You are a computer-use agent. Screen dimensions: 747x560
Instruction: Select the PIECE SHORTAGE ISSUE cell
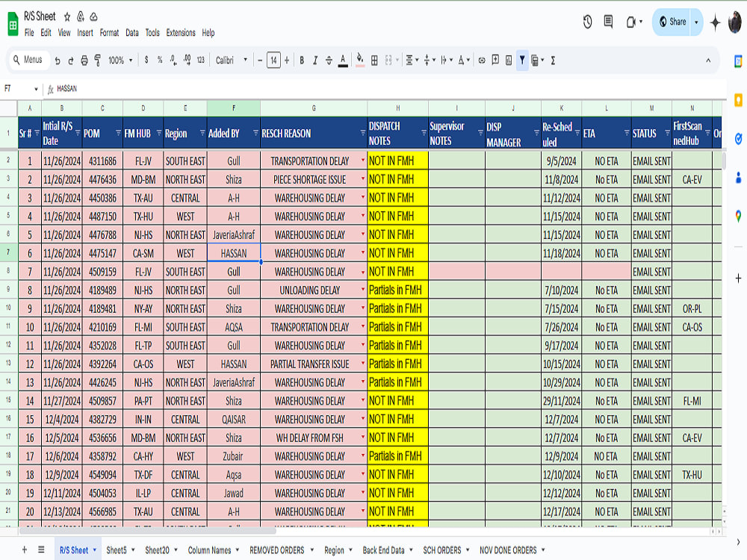pos(314,179)
